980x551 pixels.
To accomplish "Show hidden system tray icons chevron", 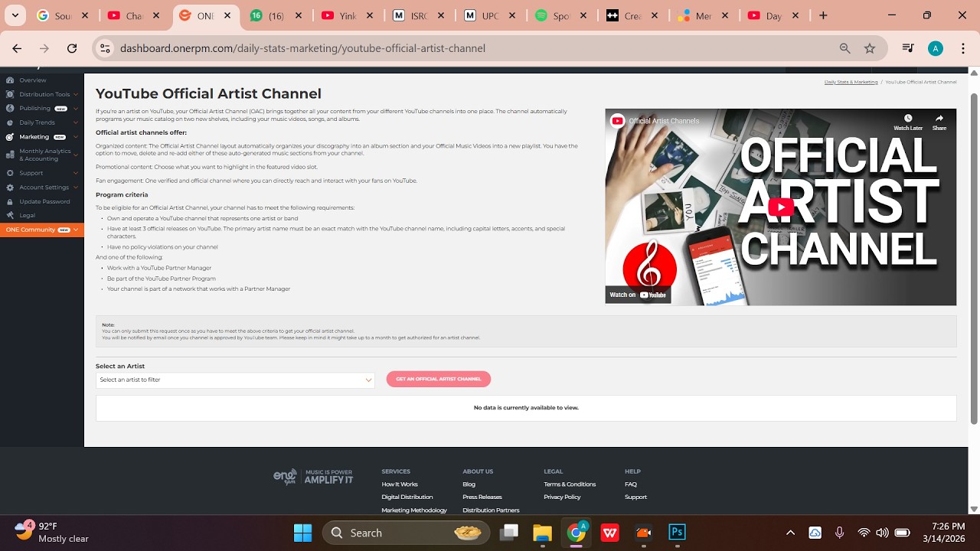I will tap(790, 533).
